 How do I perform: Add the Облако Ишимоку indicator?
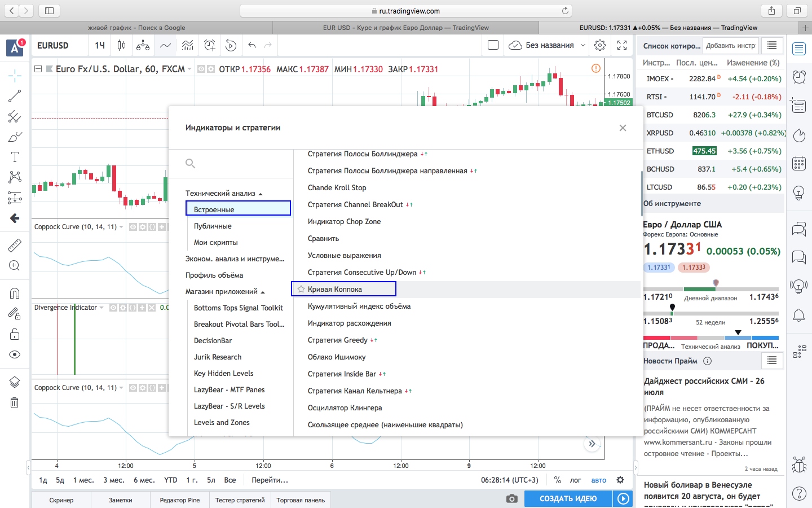tap(337, 357)
